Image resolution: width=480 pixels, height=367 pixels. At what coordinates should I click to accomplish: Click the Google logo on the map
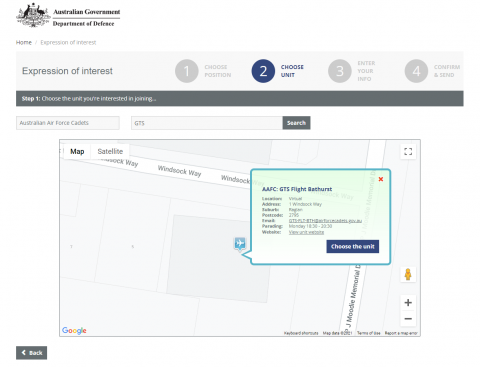(x=74, y=330)
